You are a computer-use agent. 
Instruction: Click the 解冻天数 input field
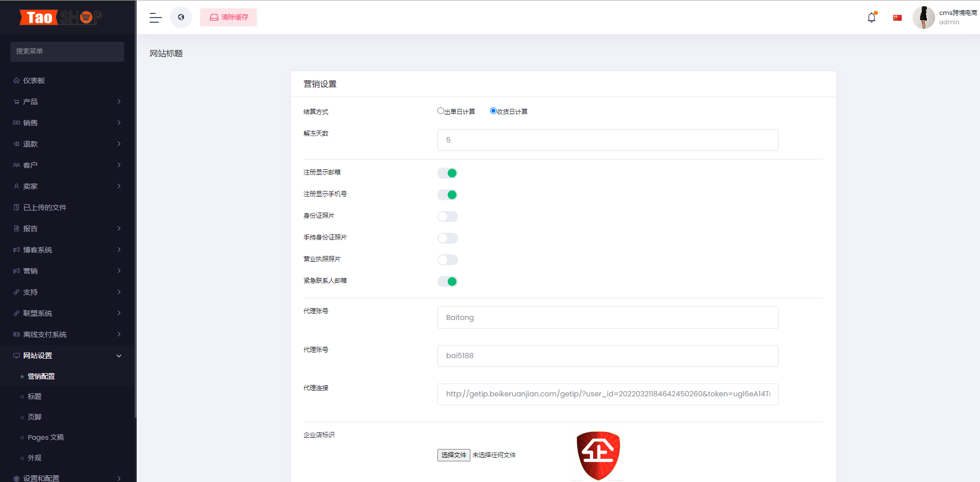(608, 140)
